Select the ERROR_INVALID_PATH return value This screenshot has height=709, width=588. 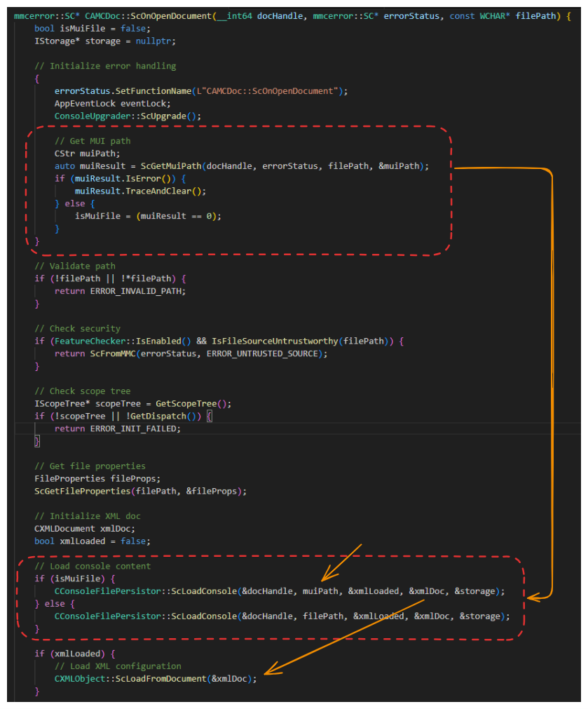[x=138, y=291]
